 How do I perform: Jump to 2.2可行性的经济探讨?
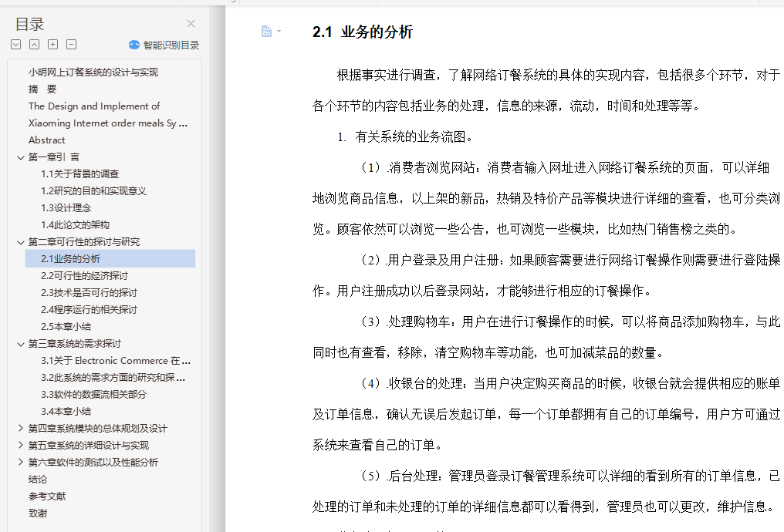coord(85,276)
